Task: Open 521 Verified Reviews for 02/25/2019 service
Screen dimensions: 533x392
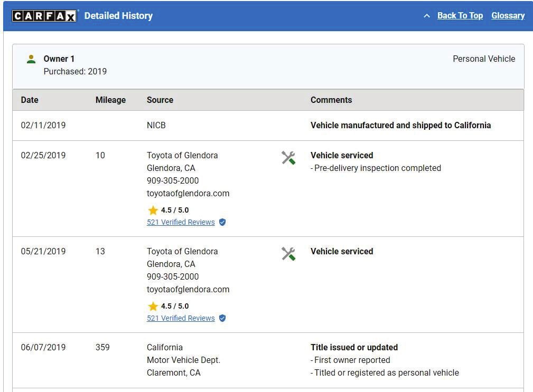Action: 181,222
